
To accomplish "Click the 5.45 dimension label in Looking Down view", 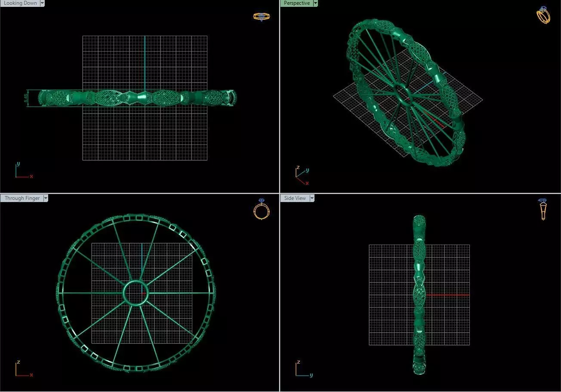I will tap(26, 98).
